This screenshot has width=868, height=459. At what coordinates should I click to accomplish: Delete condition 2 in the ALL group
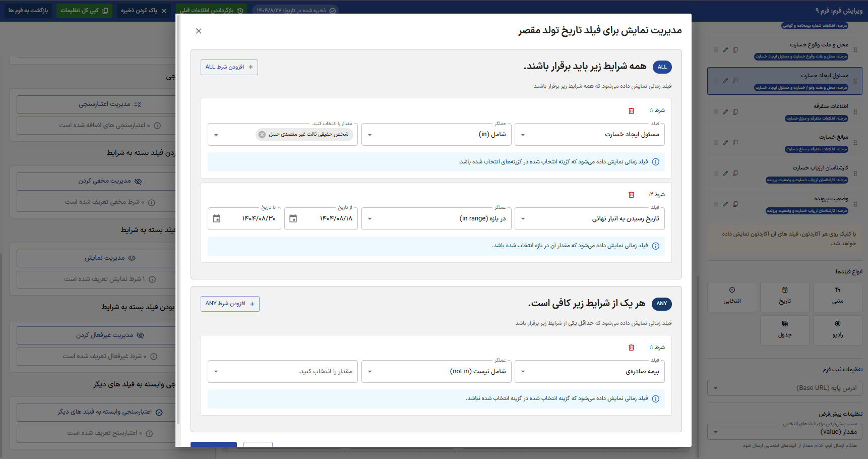click(631, 195)
